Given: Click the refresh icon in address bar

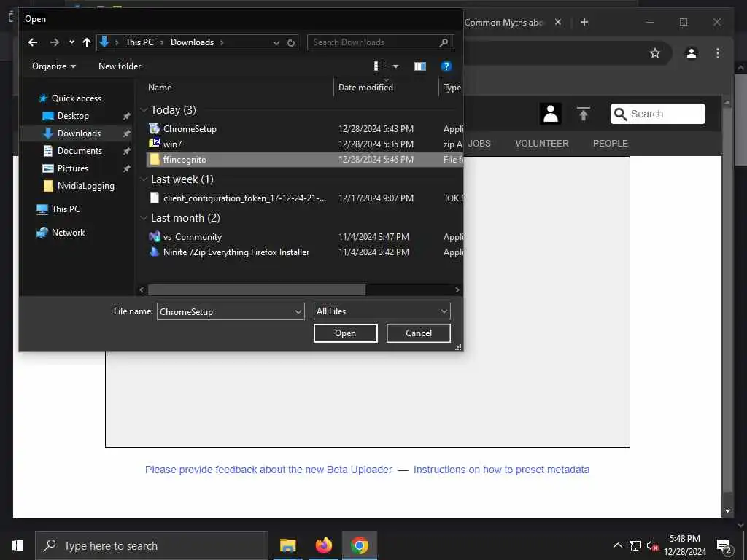Looking at the screenshot, I should click(x=291, y=42).
